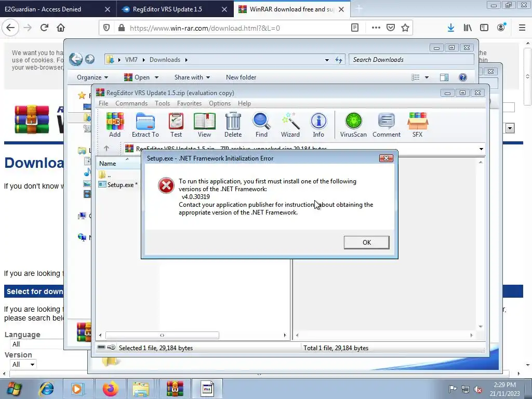
Task: Click the Explorer address bar refresh icon
Action: click(339, 60)
